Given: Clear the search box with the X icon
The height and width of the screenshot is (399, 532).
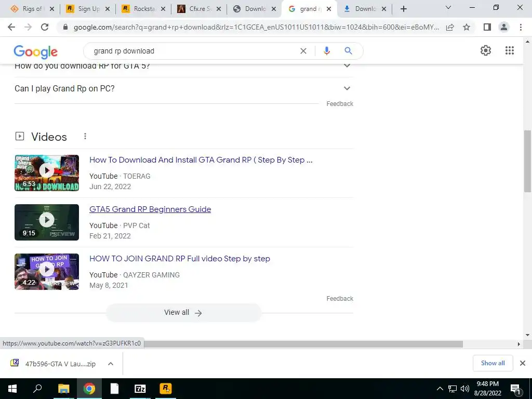Looking at the screenshot, I should click(x=303, y=51).
